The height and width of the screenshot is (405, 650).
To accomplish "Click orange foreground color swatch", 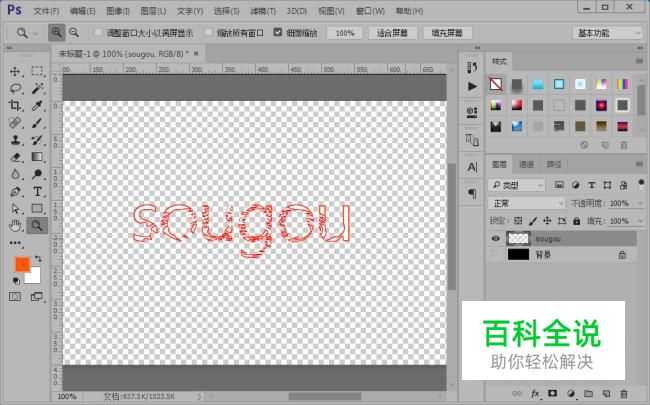I will point(22,264).
